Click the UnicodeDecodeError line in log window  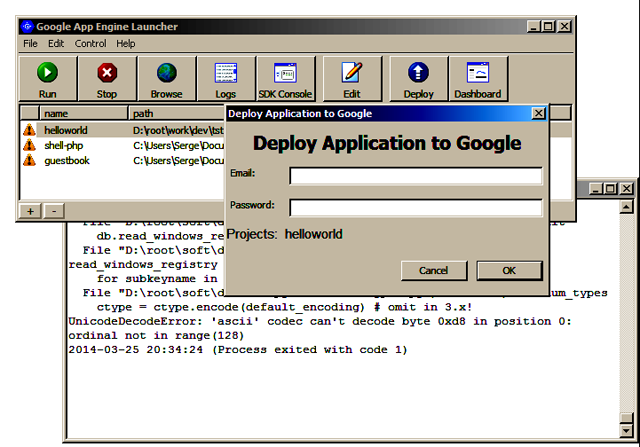coord(320,321)
